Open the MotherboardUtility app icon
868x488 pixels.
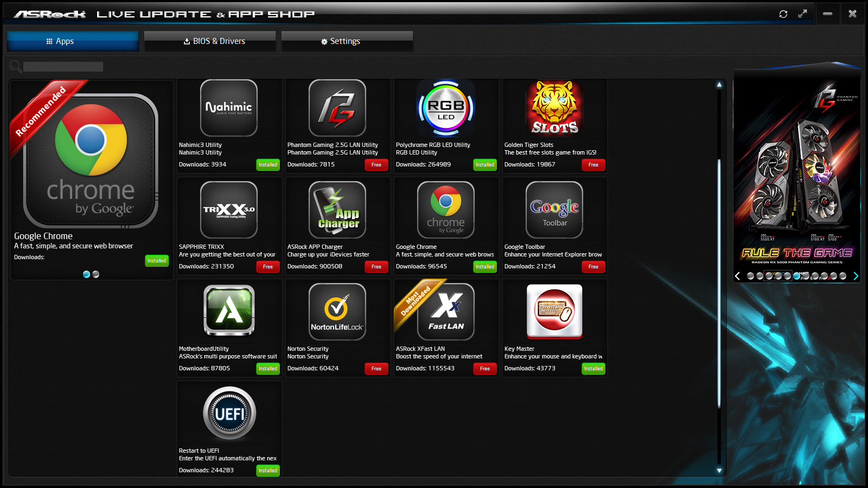[x=229, y=311]
